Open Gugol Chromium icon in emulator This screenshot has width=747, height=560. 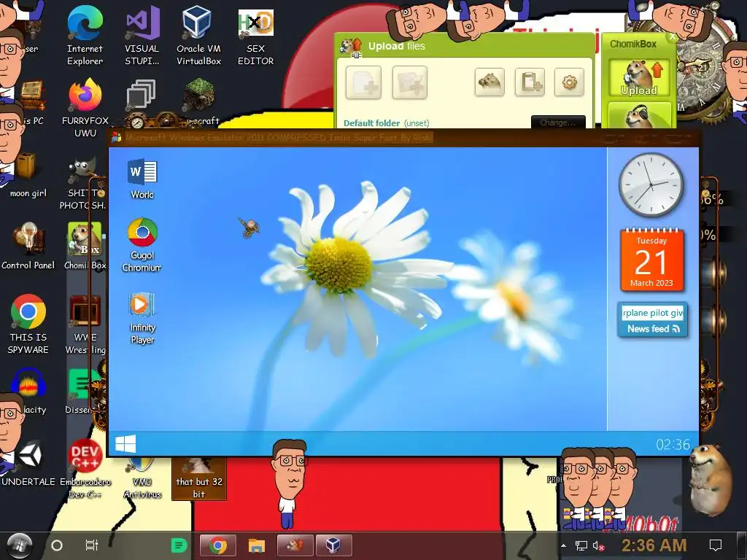pyautogui.click(x=142, y=245)
